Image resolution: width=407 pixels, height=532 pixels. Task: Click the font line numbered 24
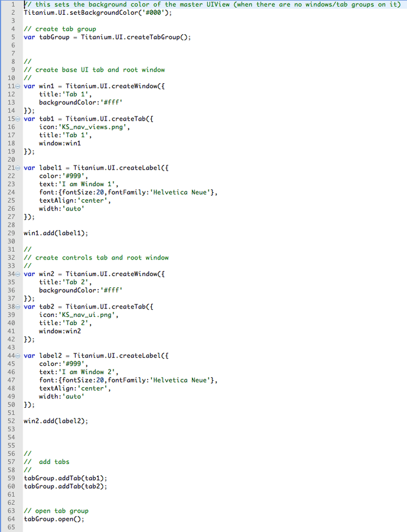tap(128, 192)
